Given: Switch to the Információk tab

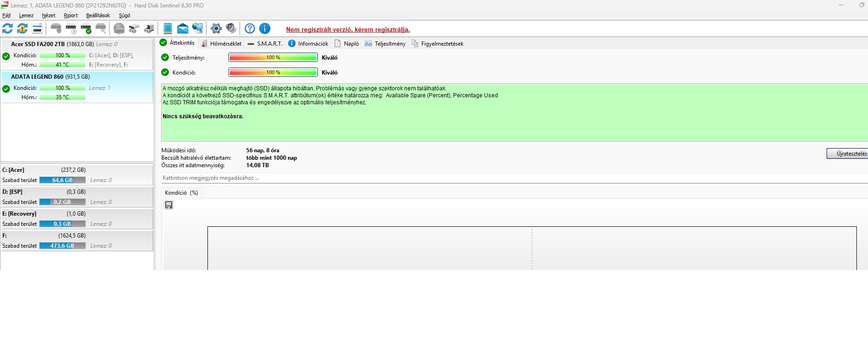Looking at the screenshot, I should click(x=308, y=43).
